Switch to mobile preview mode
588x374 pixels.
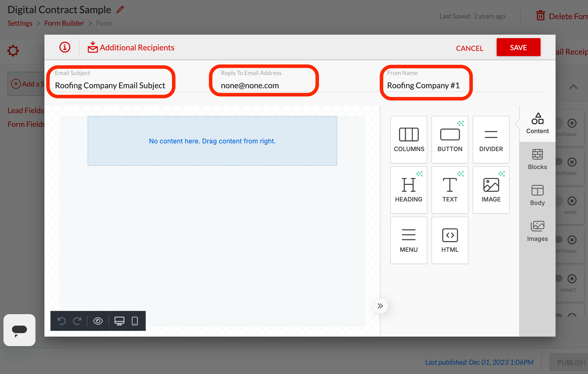coord(135,321)
